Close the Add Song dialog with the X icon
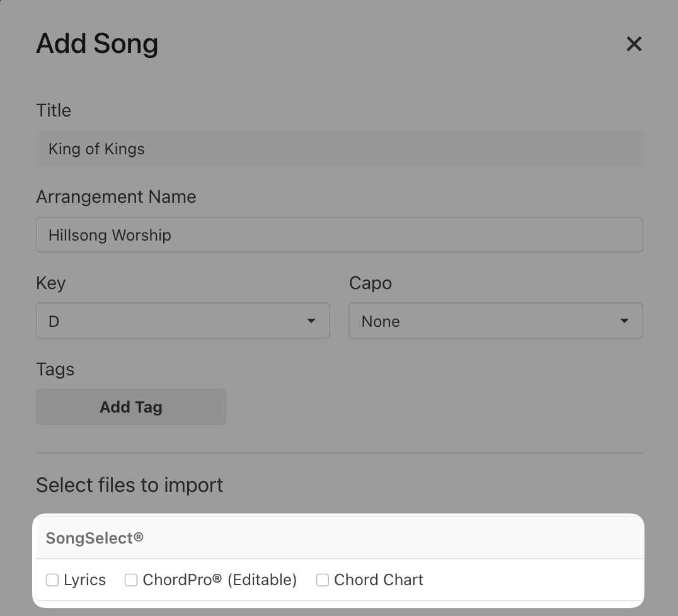 point(634,44)
